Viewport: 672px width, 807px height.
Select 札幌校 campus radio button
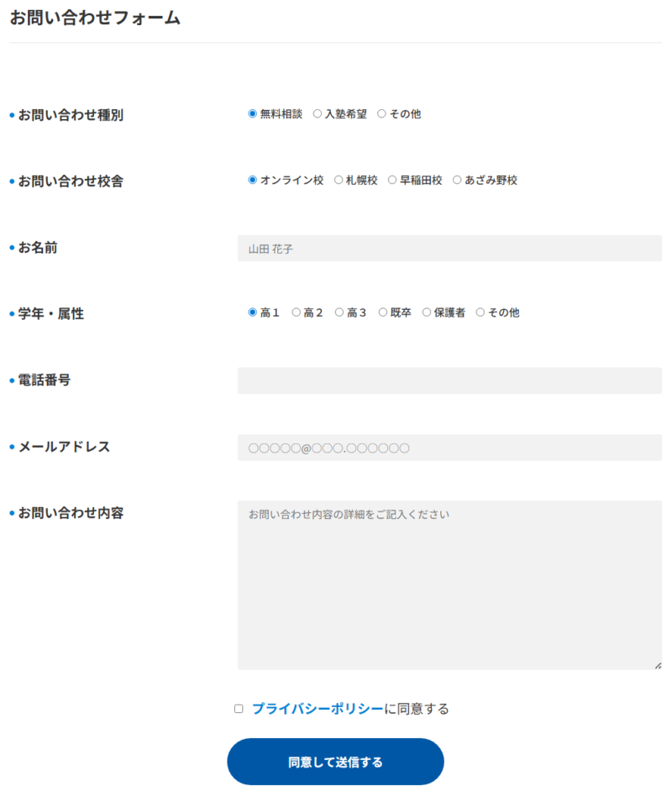click(x=339, y=180)
